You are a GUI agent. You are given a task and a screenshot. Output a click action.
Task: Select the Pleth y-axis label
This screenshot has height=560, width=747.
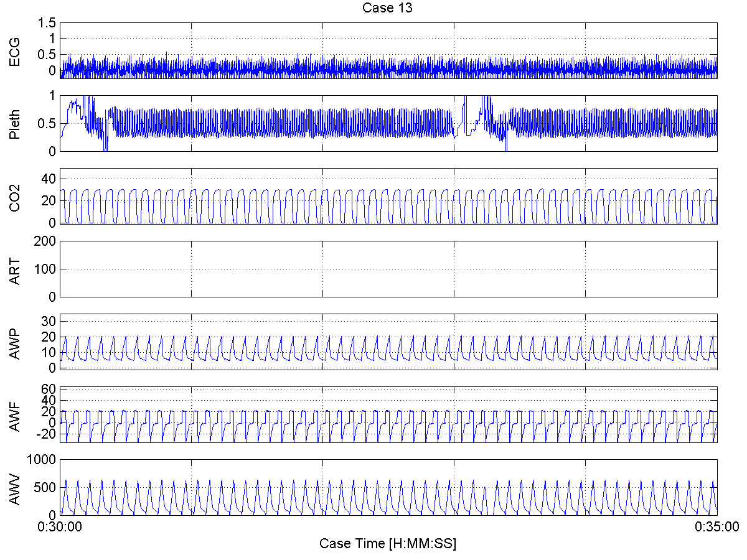tap(14, 123)
